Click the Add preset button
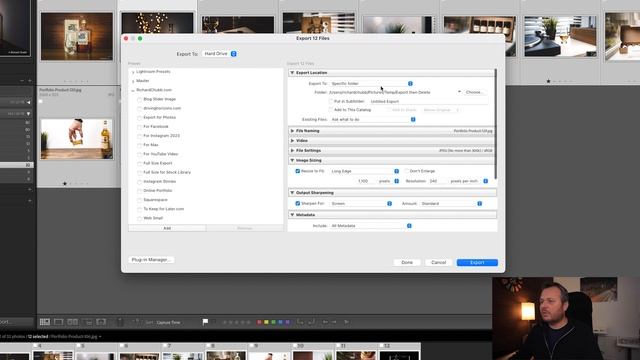 click(167, 228)
